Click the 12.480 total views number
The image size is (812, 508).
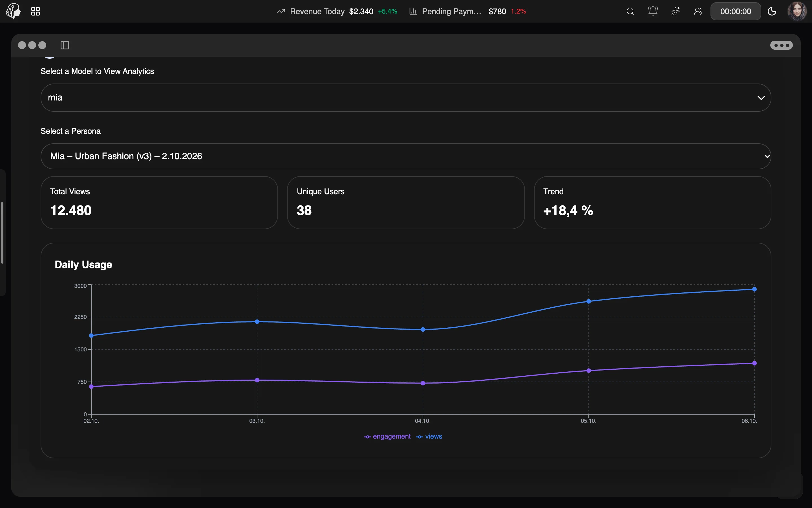pyautogui.click(x=71, y=211)
